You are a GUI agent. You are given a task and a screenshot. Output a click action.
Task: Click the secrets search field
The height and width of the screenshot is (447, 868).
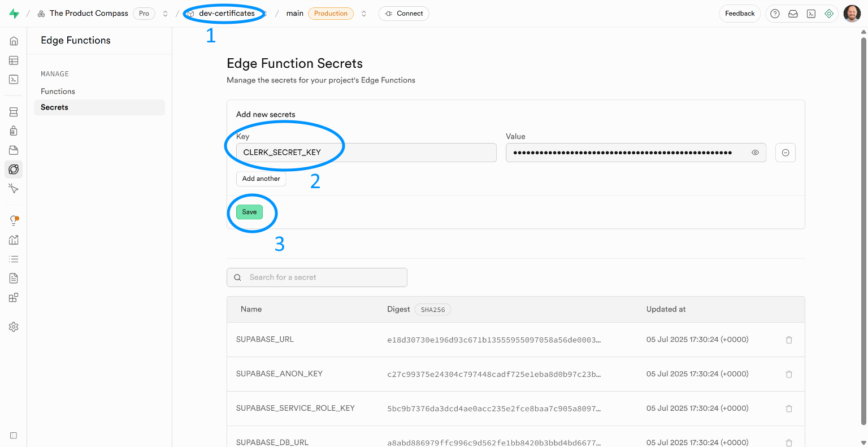(x=316, y=277)
